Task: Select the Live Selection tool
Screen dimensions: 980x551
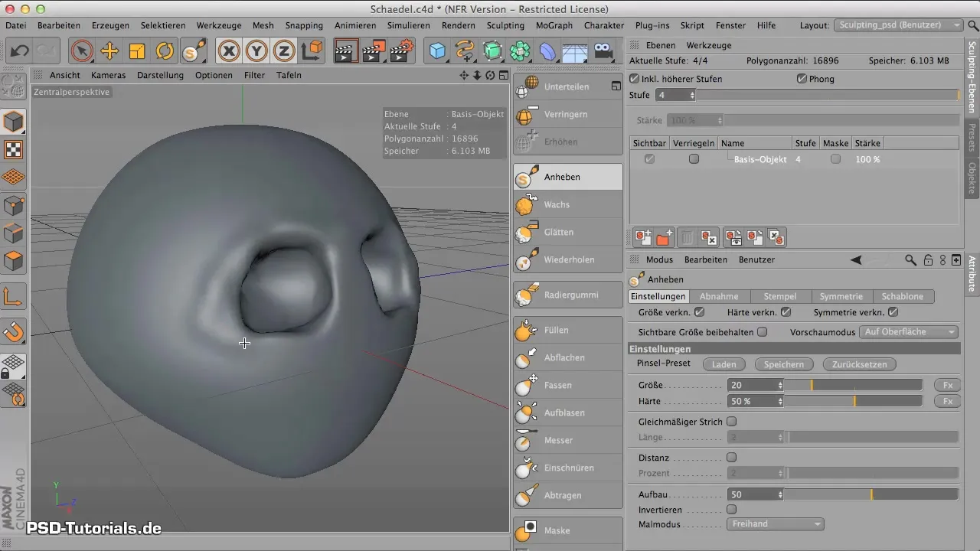Action: 82,51
